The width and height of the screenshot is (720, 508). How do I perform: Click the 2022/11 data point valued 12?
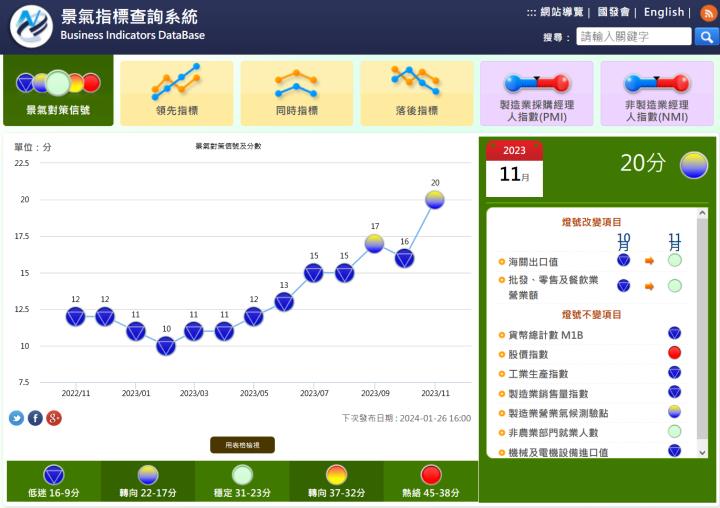(x=75, y=317)
